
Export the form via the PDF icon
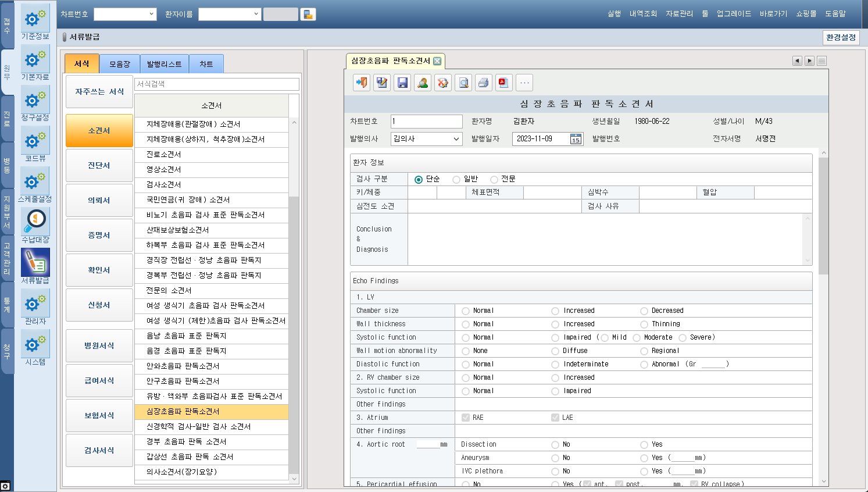tap(503, 83)
